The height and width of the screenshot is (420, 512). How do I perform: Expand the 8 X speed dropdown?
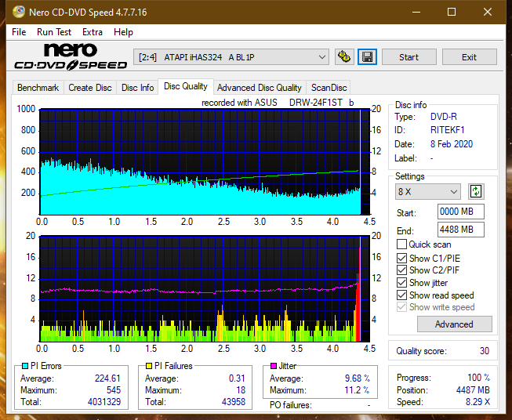click(x=428, y=191)
